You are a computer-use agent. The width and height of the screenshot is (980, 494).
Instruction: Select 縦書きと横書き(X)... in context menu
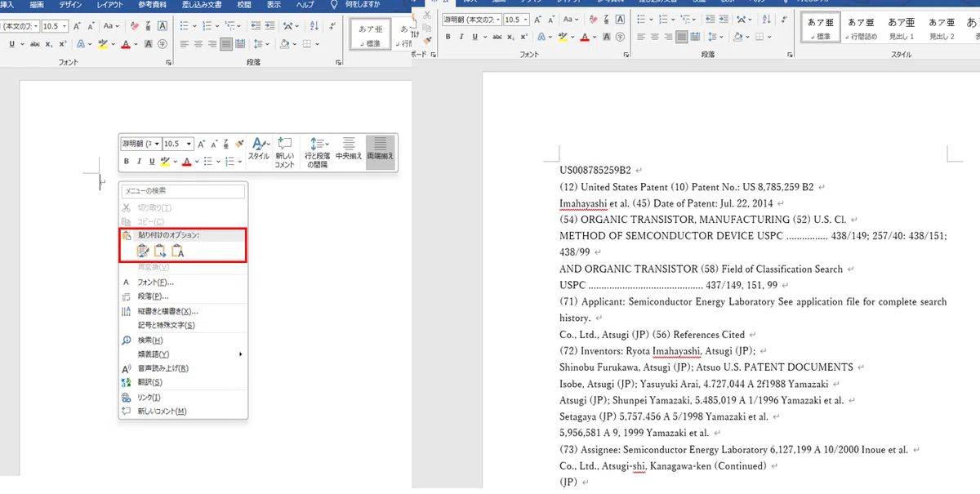point(183,311)
